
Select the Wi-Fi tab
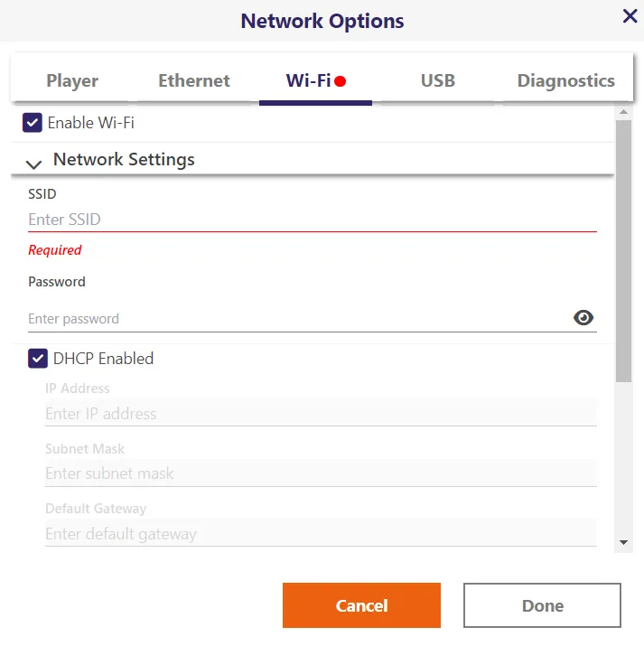pyautogui.click(x=315, y=80)
